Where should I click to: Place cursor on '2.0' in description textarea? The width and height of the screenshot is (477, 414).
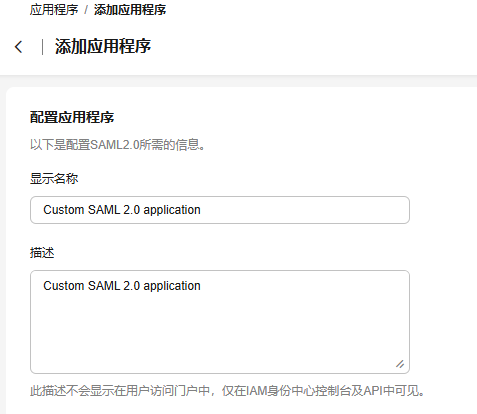(132, 286)
